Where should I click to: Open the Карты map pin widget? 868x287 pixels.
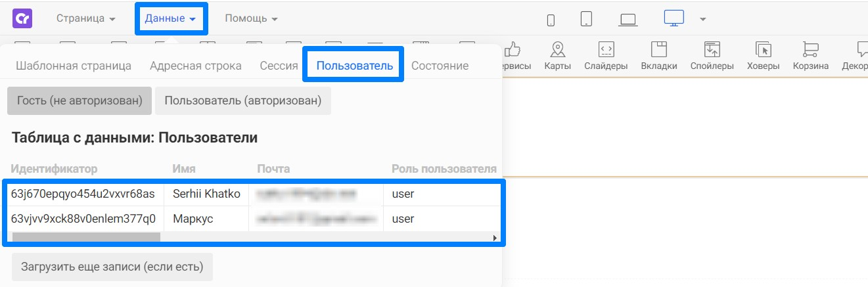point(557,56)
